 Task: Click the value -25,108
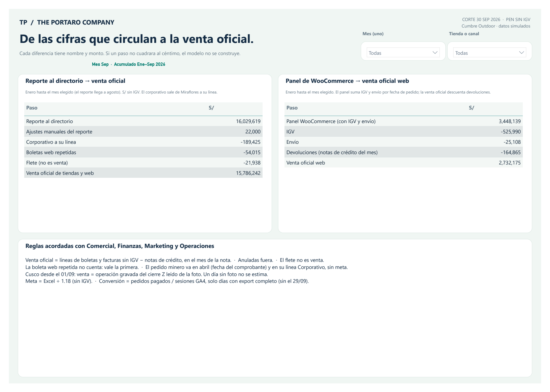[512, 142]
